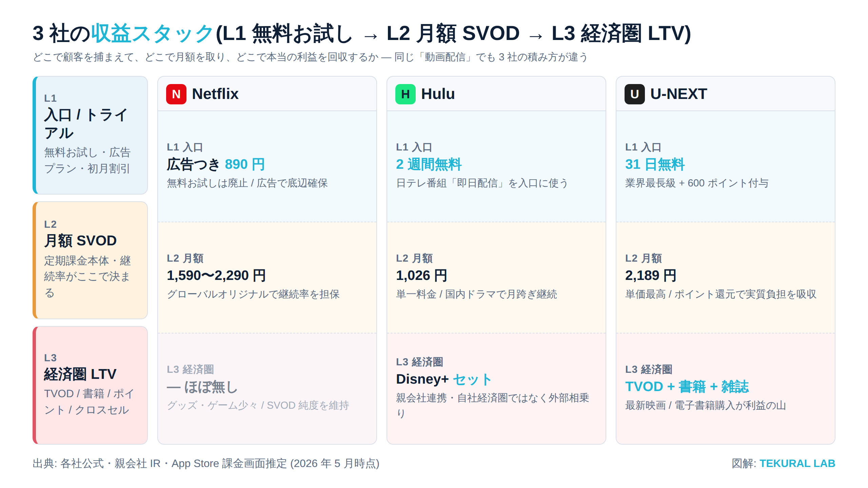Click グッズ・ゲーム少々 / SVOD 純度を維持 note
The width and height of the screenshot is (868, 488).
pos(258,405)
